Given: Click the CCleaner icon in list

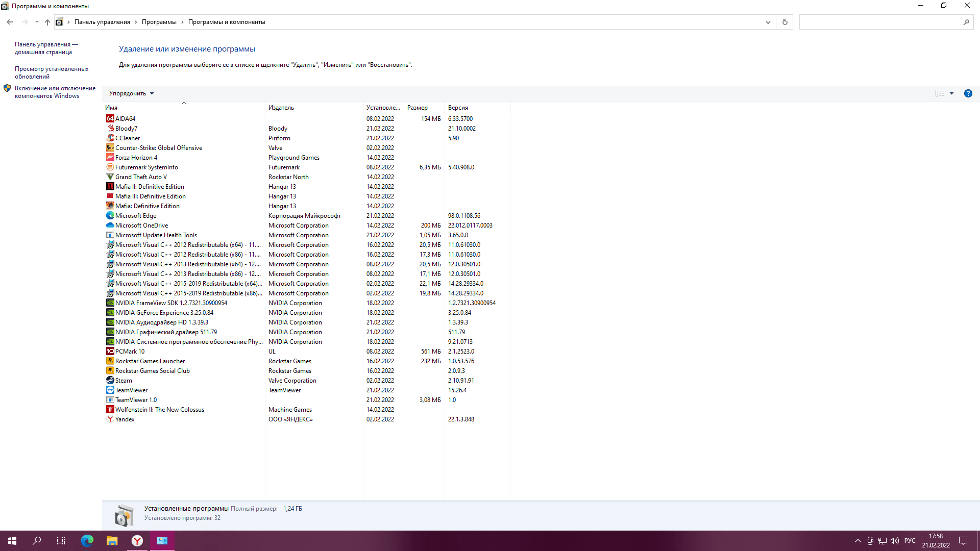Looking at the screenshot, I should coord(110,138).
